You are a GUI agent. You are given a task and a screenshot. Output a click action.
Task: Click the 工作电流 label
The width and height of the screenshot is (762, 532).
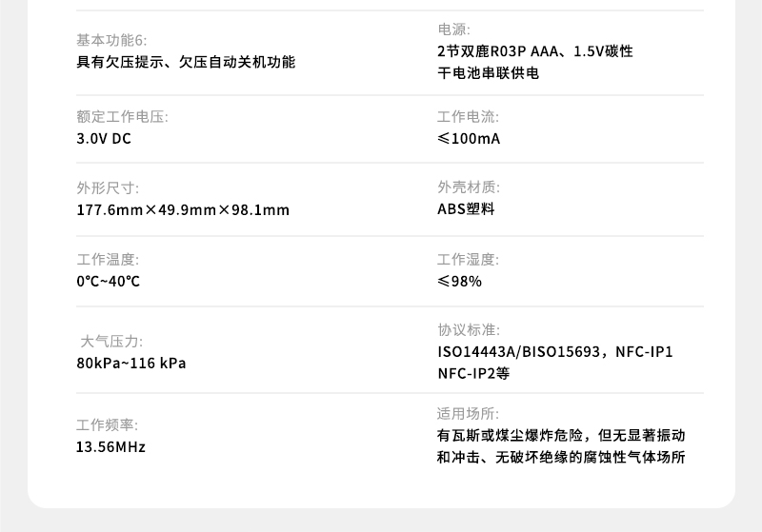(468, 117)
